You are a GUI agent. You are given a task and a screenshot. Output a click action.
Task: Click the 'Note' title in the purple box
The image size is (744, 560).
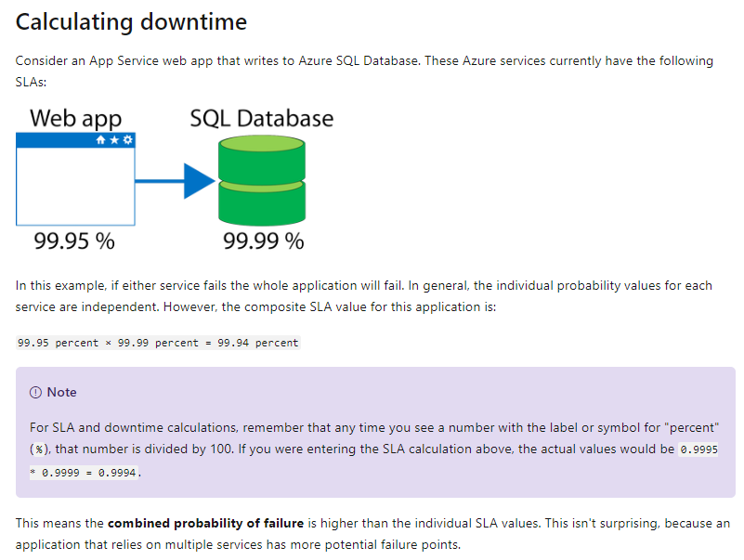coord(61,393)
